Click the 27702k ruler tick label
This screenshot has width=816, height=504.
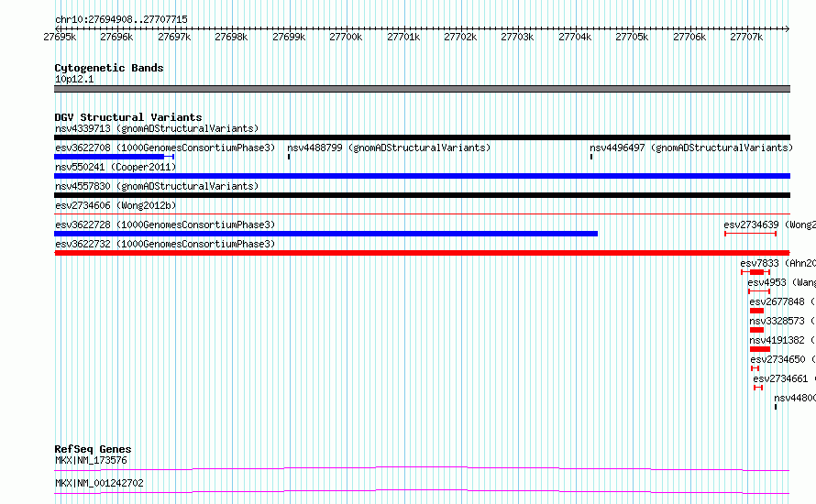click(460, 37)
